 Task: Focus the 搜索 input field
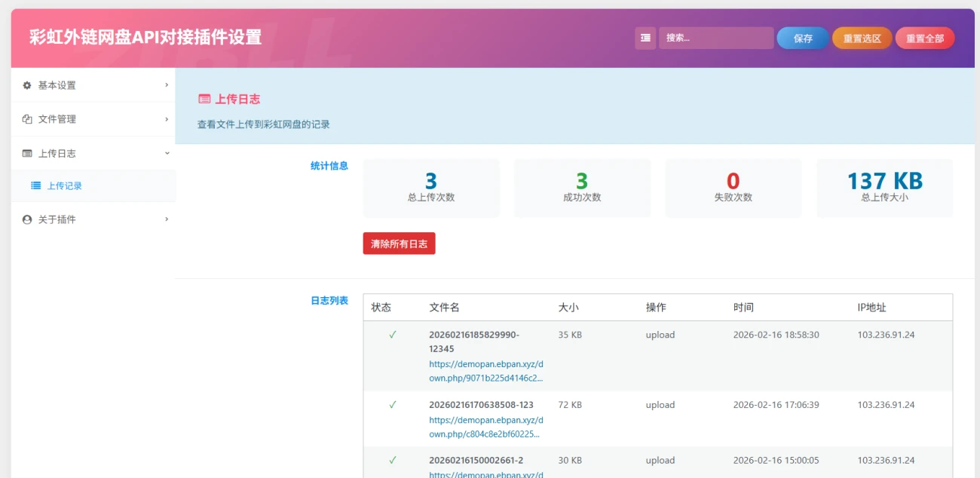[x=715, y=38]
